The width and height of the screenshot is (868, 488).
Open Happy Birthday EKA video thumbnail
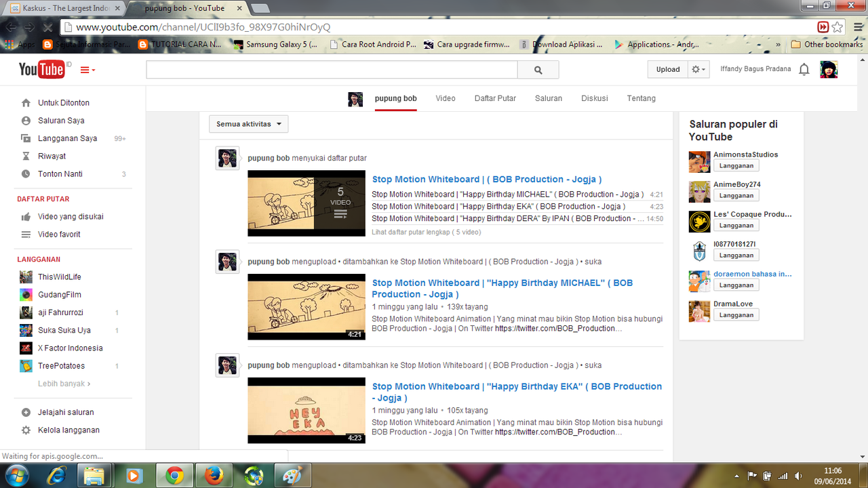pyautogui.click(x=307, y=410)
